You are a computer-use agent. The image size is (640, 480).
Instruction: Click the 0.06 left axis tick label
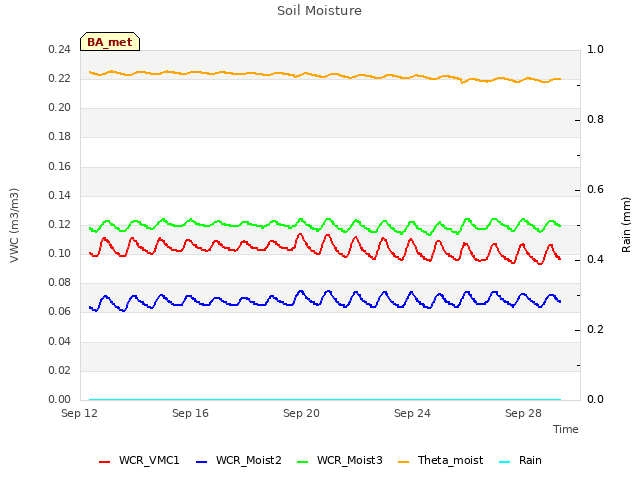pyautogui.click(x=60, y=311)
